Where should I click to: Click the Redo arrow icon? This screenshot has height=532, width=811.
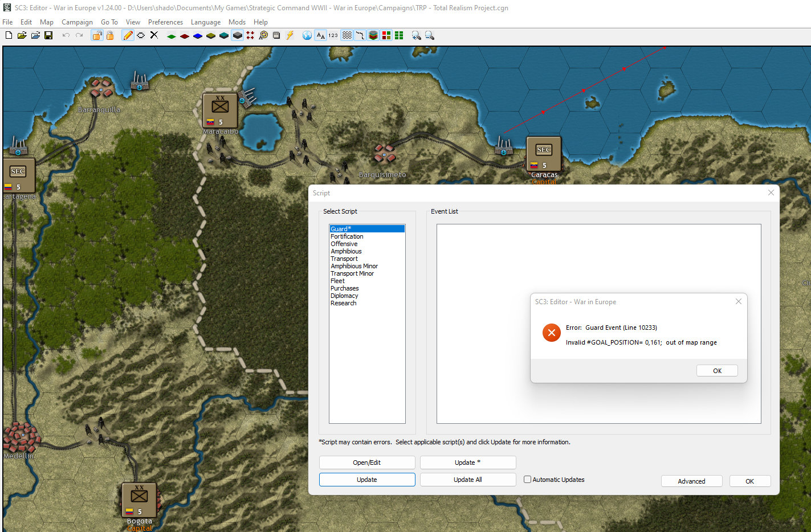pos(79,35)
